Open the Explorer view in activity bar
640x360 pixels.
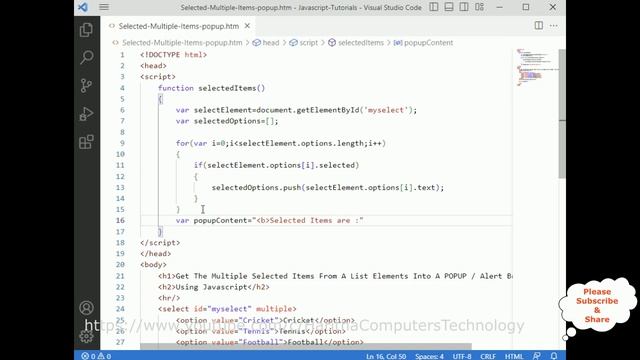(86, 30)
